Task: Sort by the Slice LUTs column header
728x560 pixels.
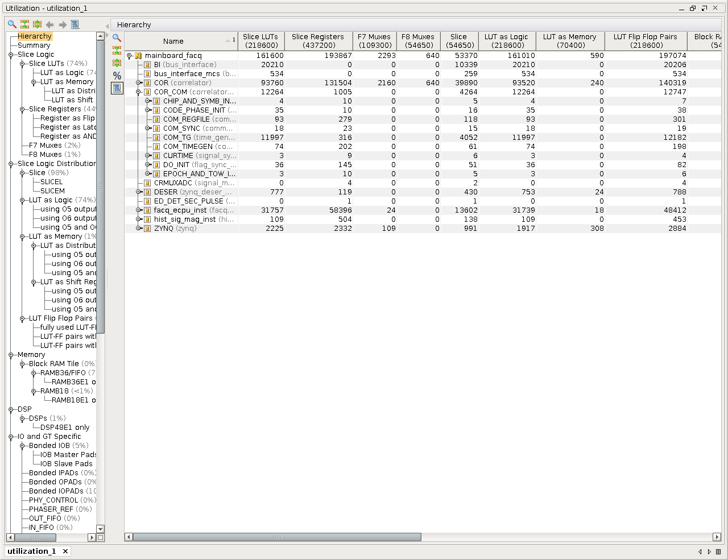Action: tap(260, 41)
